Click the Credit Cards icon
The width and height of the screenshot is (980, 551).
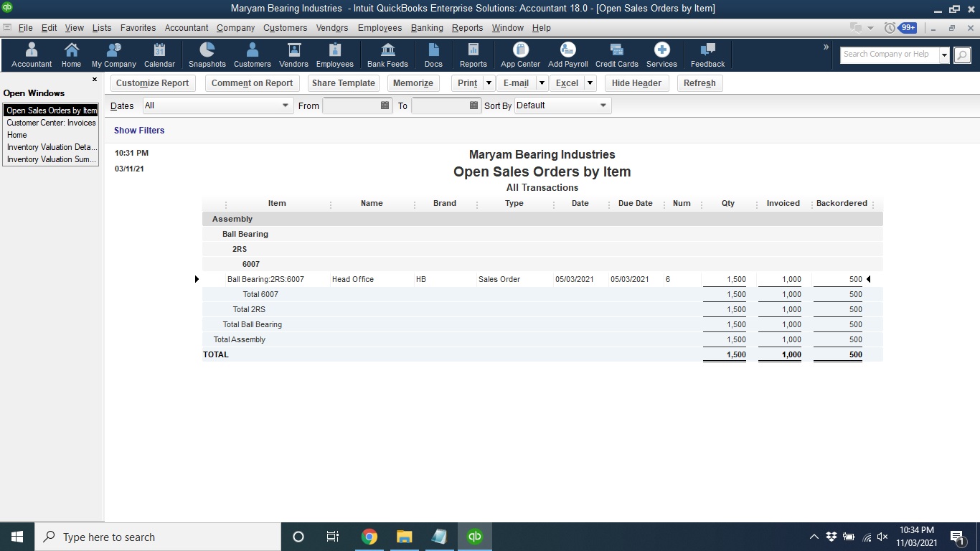coord(616,54)
